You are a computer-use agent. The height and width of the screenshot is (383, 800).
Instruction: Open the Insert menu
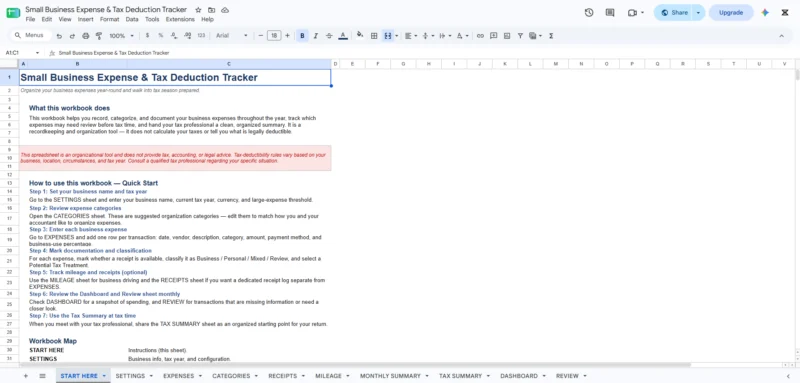85,19
